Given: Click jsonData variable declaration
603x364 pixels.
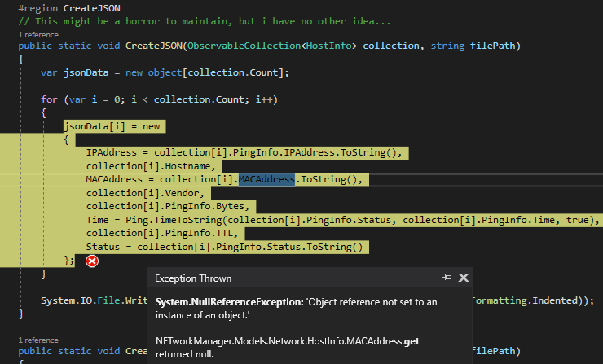Looking at the screenshot, I should pyautogui.click(x=86, y=72).
